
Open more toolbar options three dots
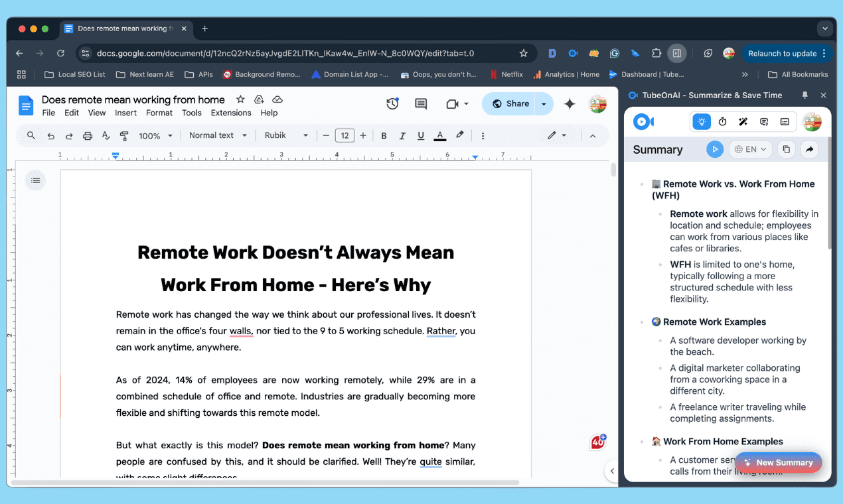point(483,135)
